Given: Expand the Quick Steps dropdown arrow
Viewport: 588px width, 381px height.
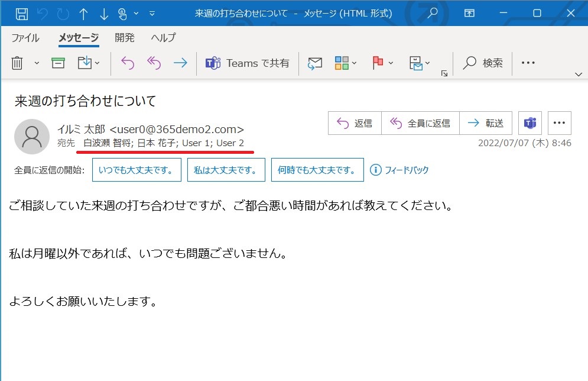Looking at the screenshot, I should (x=427, y=63).
